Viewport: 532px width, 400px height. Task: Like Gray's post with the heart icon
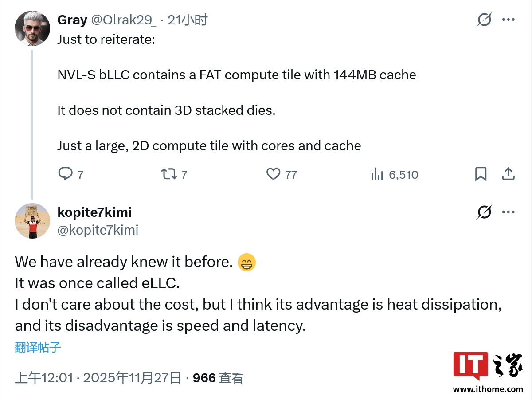[273, 174]
